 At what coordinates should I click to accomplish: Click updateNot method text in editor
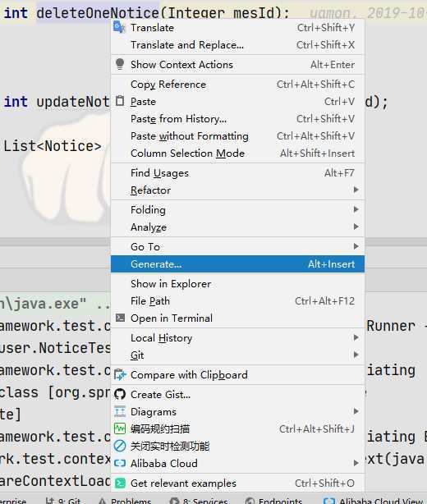tap(73, 102)
